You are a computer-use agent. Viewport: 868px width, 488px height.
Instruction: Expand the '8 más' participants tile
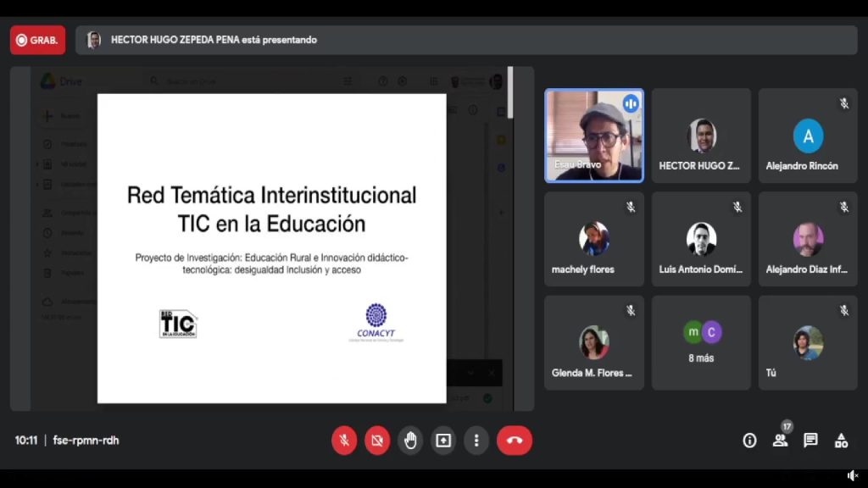tap(701, 342)
